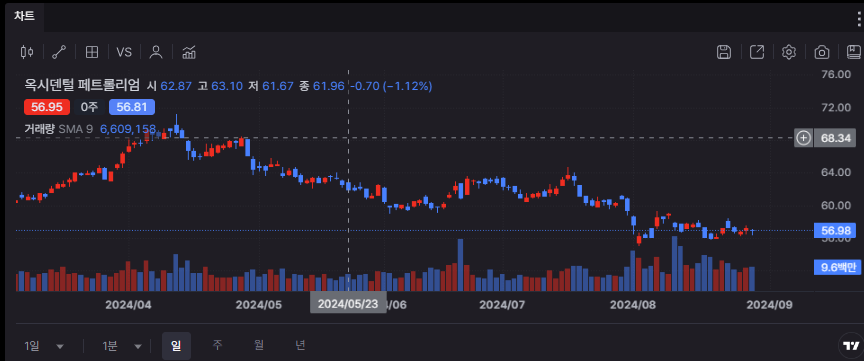Click the red 56.95 sell price button
The width and height of the screenshot is (864, 361).
47,107
